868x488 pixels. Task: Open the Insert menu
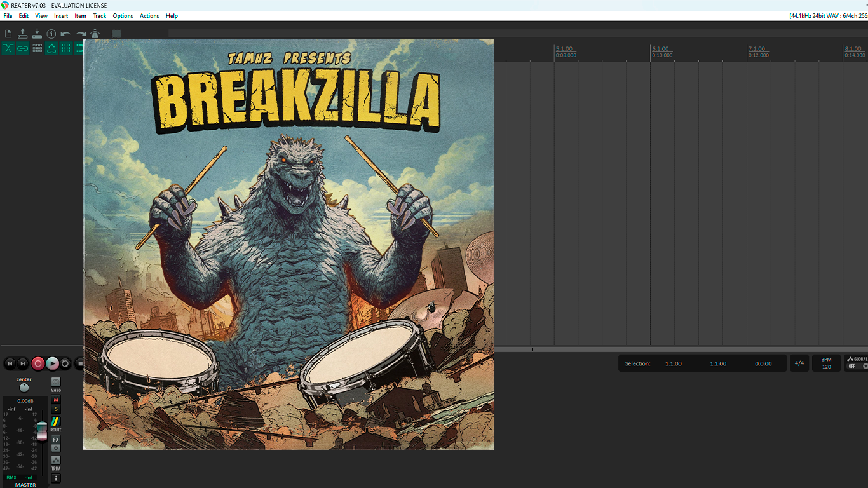[x=61, y=16]
